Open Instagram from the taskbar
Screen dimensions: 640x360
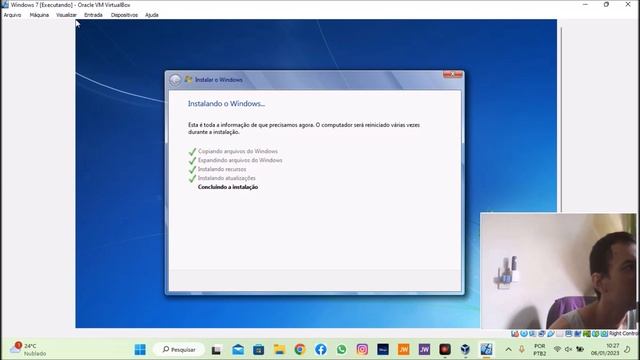click(x=362, y=350)
